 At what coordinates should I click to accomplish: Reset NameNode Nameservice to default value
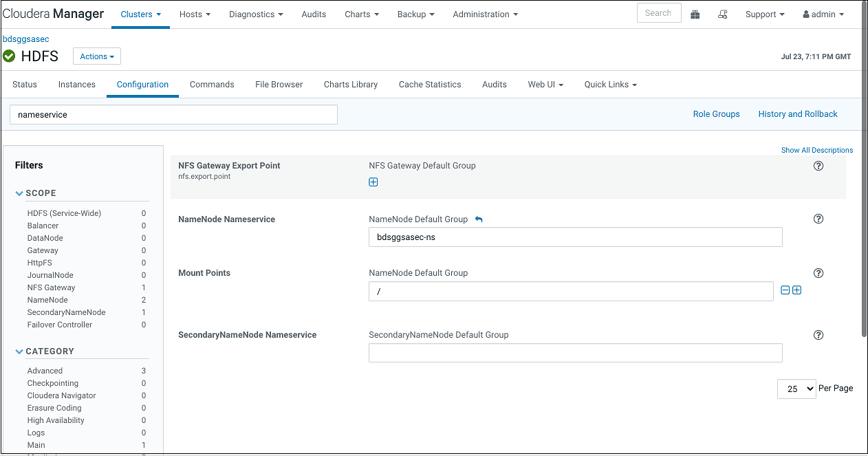point(479,219)
